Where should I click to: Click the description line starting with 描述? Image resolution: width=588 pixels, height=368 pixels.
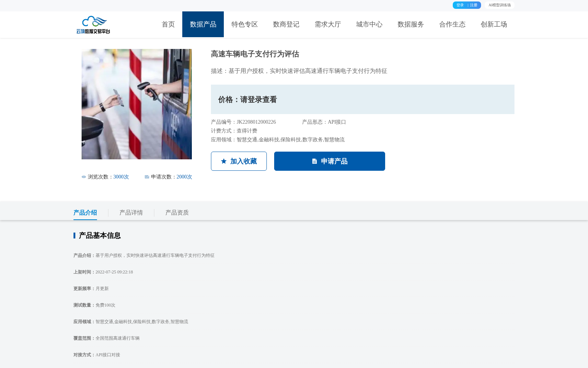click(299, 71)
